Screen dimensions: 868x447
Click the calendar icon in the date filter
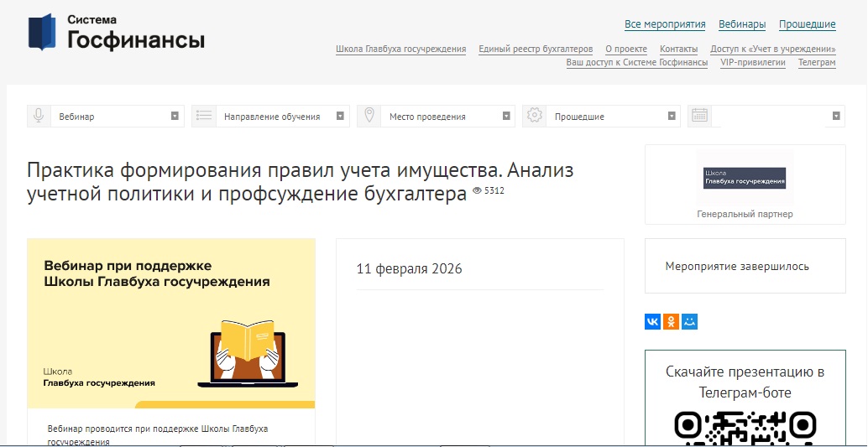coord(700,117)
